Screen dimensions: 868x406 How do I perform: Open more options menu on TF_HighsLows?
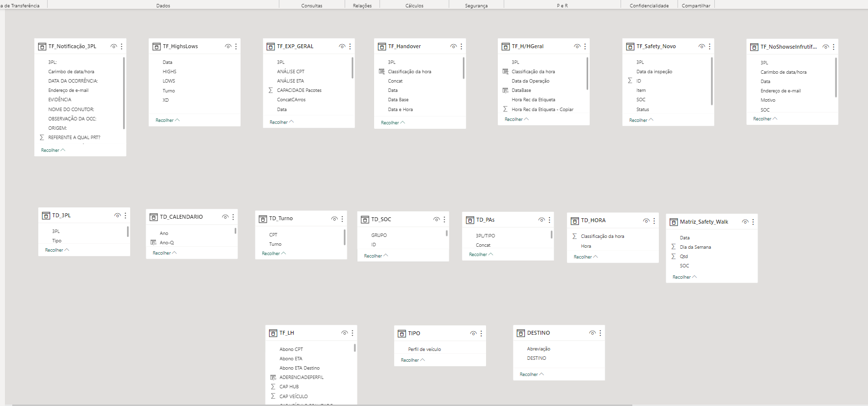coord(236,46)
